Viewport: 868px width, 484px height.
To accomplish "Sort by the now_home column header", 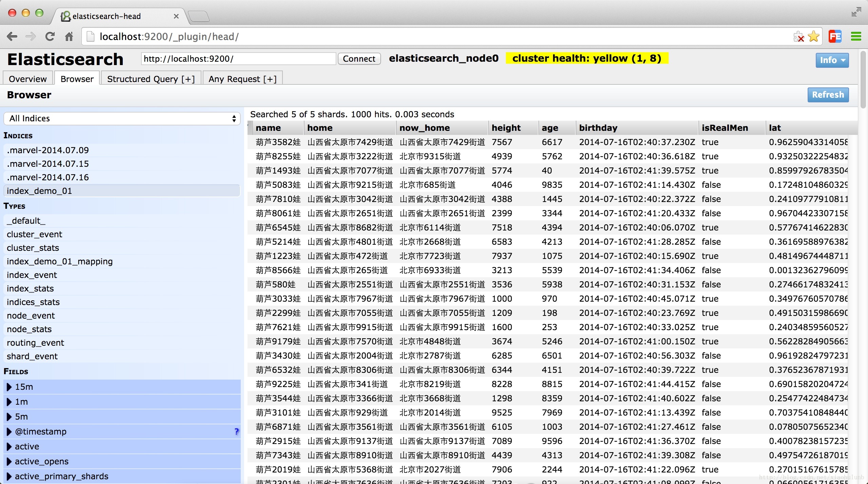I will point(442,128).
